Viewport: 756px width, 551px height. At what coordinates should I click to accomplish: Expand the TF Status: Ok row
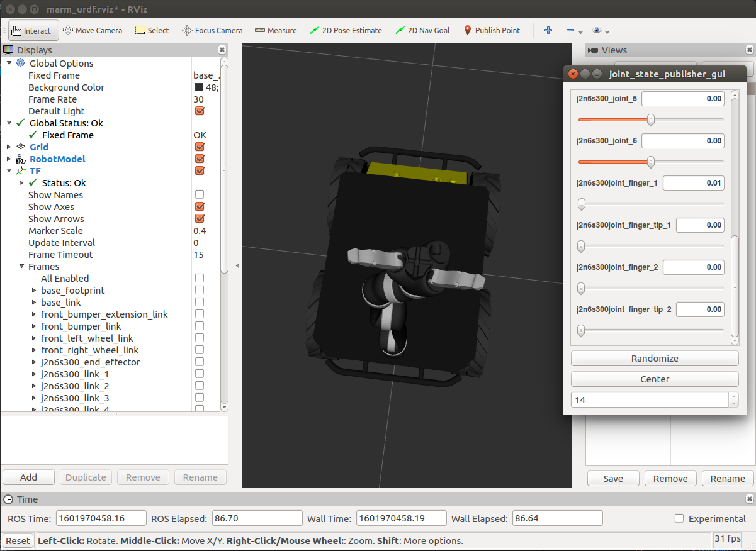point(21,183)
